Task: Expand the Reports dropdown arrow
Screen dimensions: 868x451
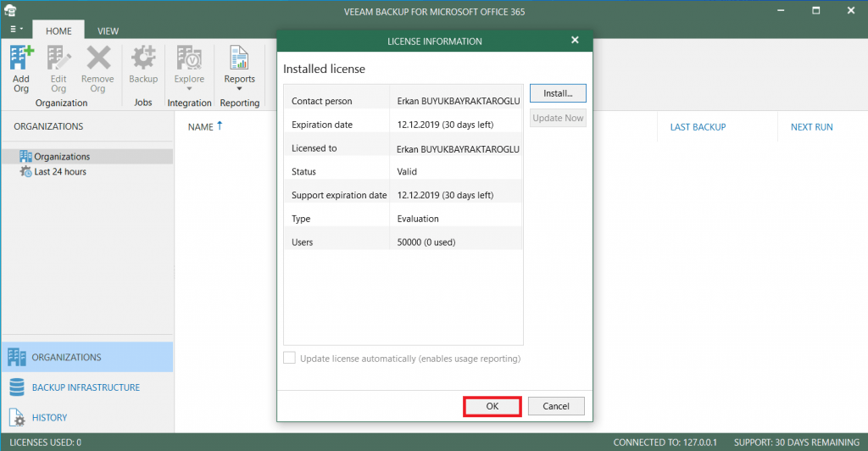Action: click(x=239, y=89)
